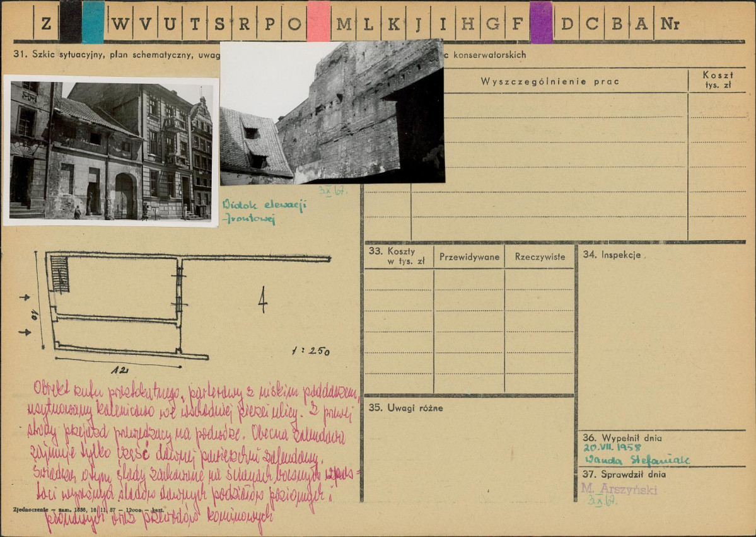Click the letter Z index tab
This screenshot has width=756, height=537.
[x=45, y=24]
